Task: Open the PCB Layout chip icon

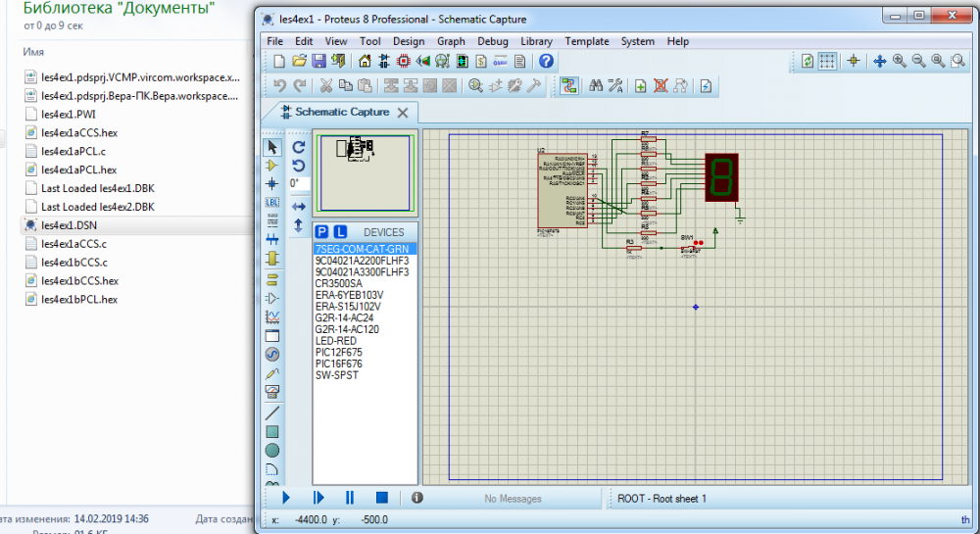Action: tap(403, 61)
